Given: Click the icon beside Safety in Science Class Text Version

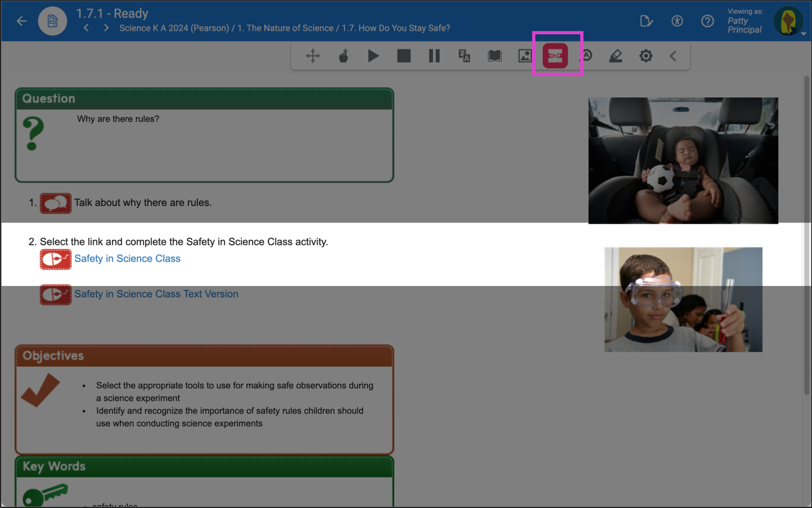Looking at the screenshot, I should coord(56,294).
